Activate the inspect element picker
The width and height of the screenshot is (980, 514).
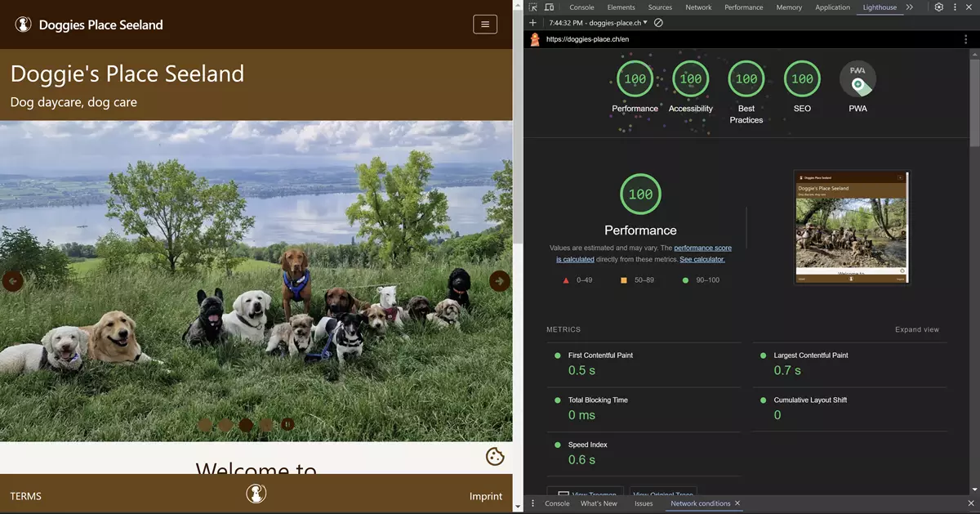pos(533,7)
